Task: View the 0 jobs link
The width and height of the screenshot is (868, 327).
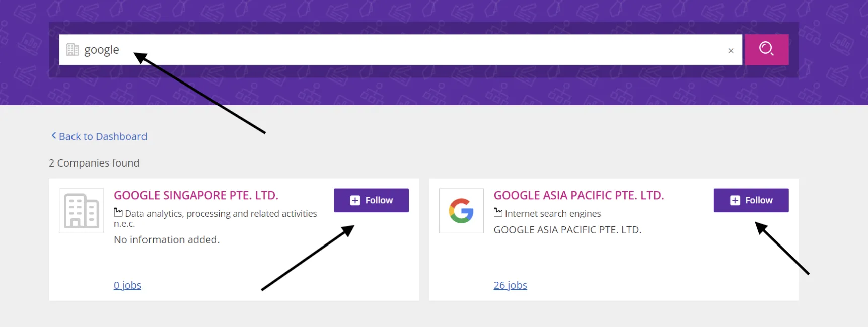Action: coord(127,285)
